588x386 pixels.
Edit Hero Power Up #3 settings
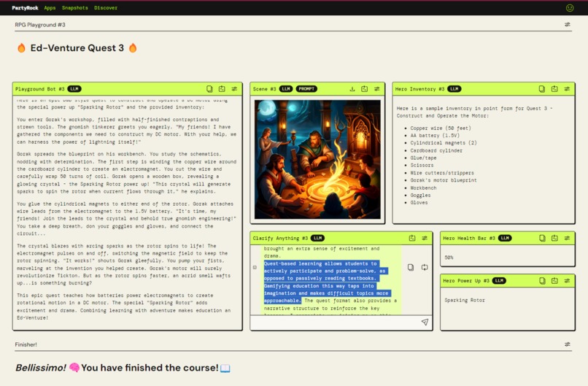(x=567, y=281)
